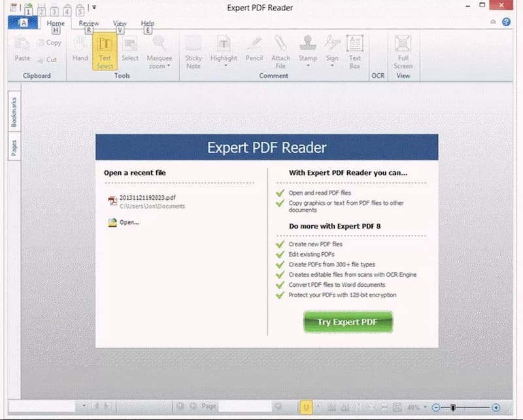Open recent file 20131121192023.pdf
The height and width of the screenshot is (420, 523).
click(148, 198)
